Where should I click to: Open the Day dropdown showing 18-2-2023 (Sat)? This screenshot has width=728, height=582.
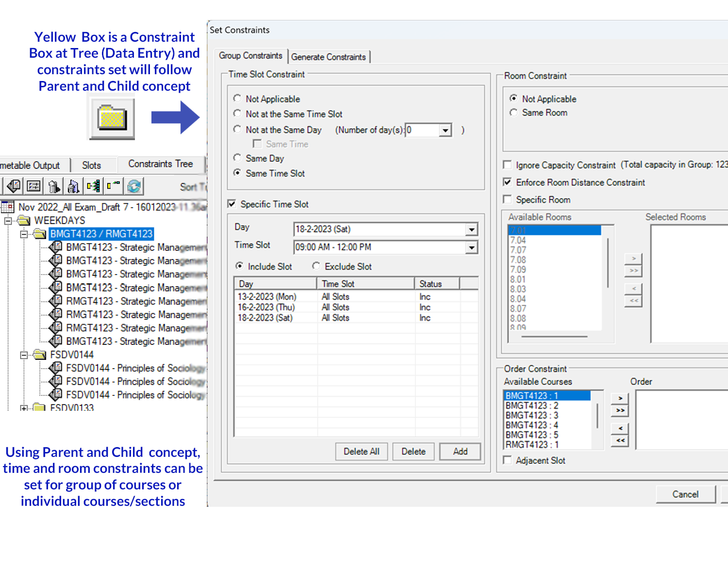click(471, 229)
